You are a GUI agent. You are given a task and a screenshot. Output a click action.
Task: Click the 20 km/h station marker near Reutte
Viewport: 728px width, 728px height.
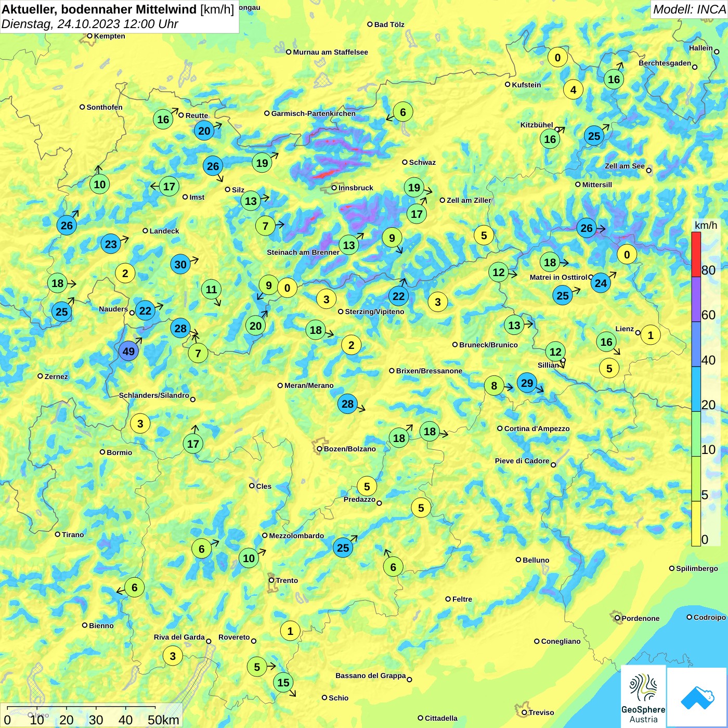(204, 131)
